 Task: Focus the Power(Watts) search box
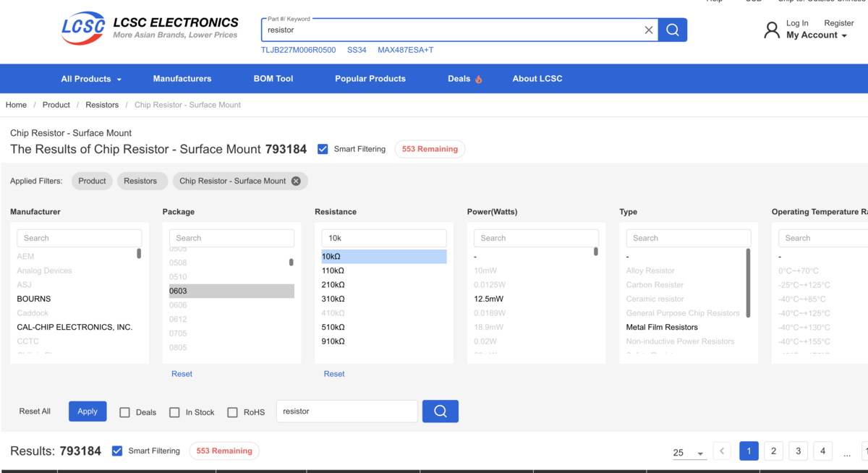point(536,238)
